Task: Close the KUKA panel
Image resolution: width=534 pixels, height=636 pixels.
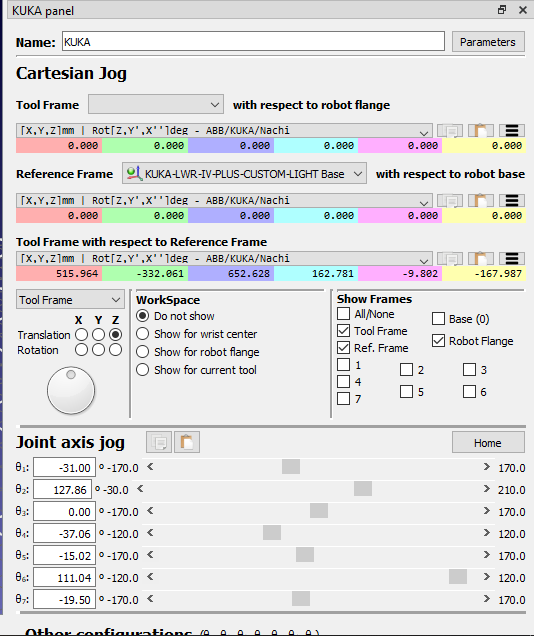Action: (523, 10)
